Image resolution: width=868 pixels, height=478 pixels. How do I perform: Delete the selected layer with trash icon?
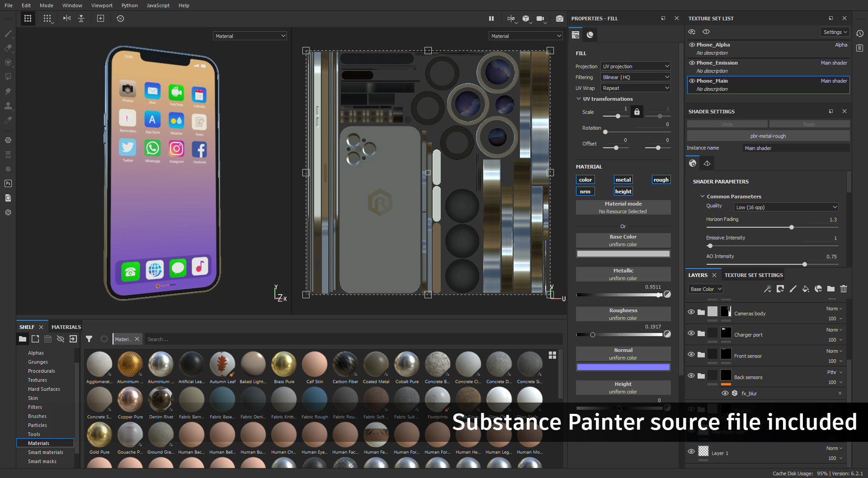pos(844,289)
